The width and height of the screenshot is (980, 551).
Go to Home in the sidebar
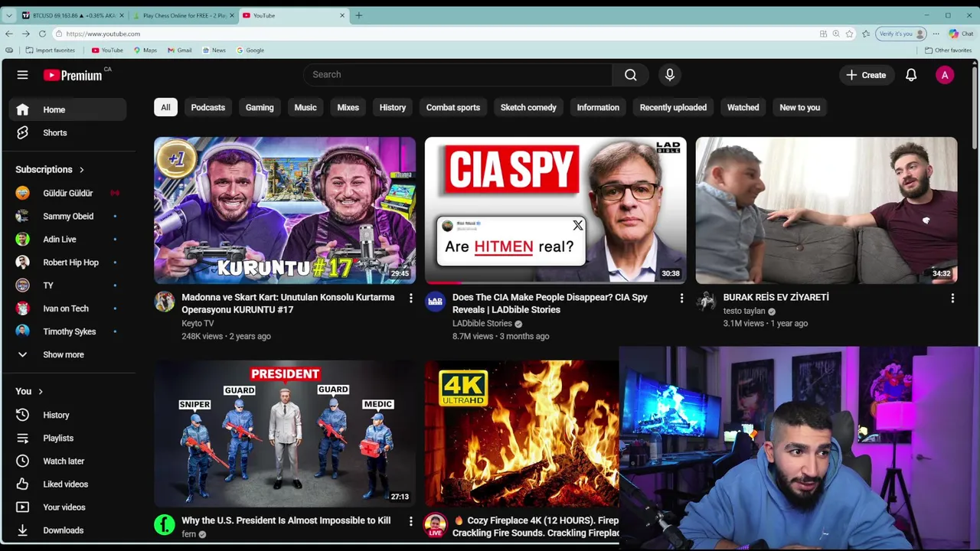[68, 109]
